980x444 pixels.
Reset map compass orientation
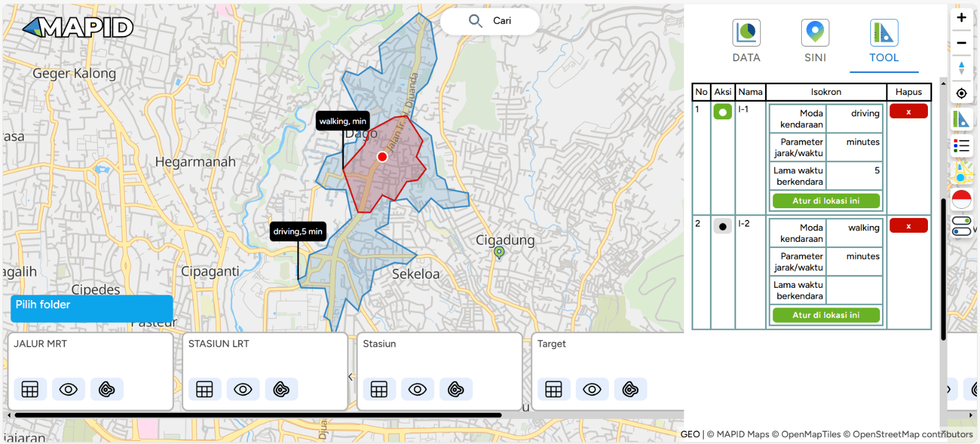pos(962,68)
